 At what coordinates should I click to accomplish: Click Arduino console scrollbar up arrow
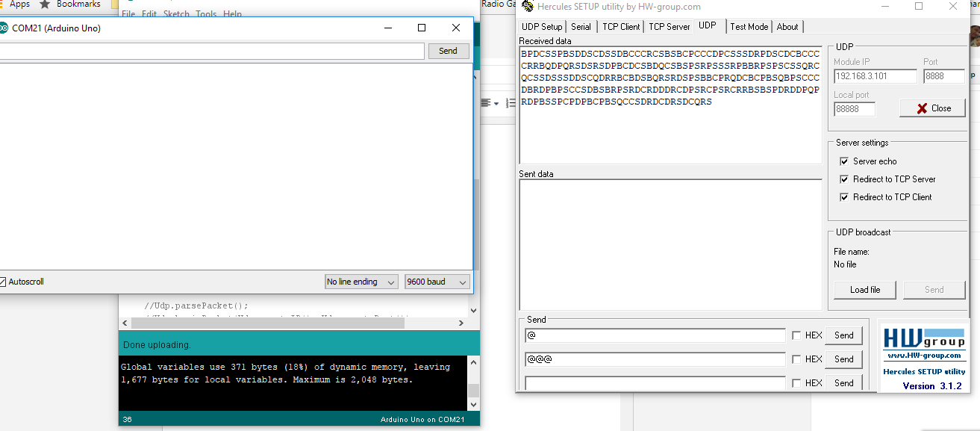(x=473, y=362)
